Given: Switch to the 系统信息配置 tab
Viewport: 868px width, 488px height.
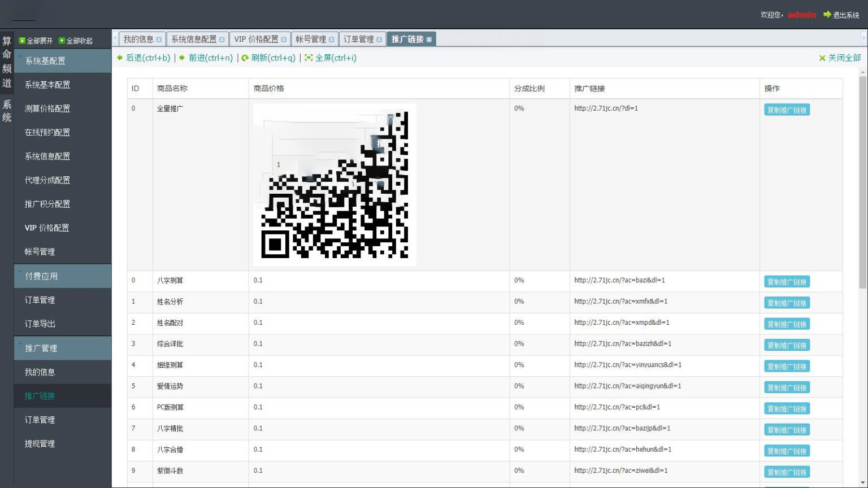Looking at the screenshot, I should (194, 39).
